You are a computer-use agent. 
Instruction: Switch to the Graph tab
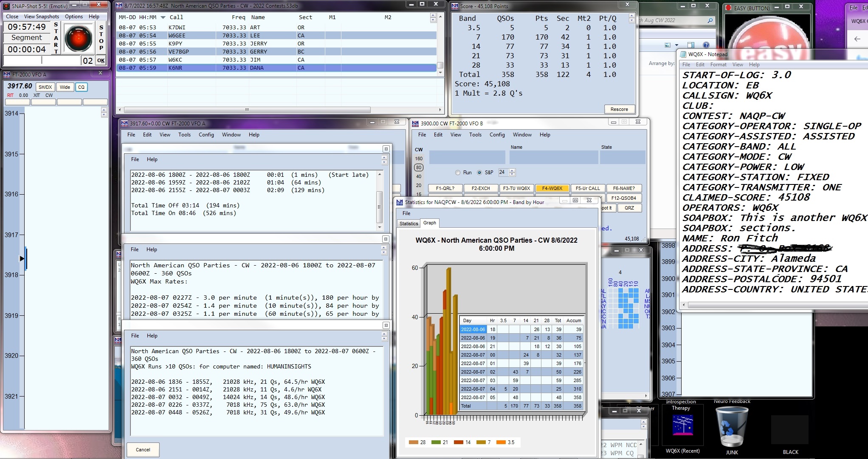[x=430, y=223]
